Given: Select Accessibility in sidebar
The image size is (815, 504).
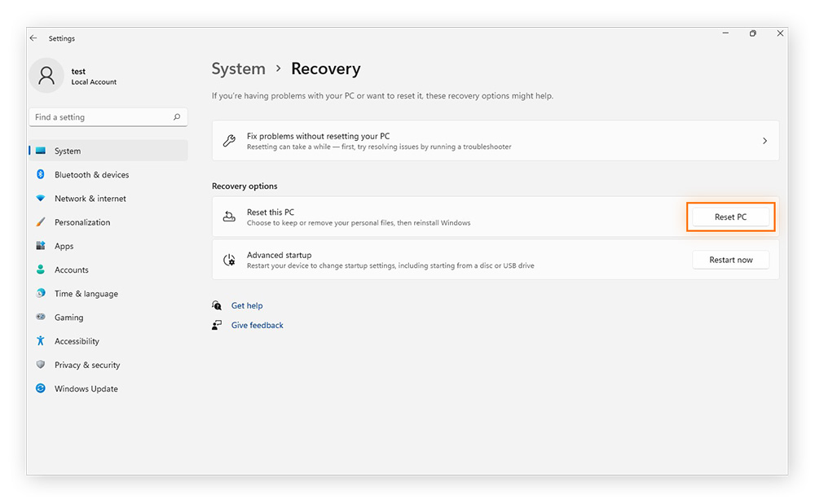Looking at the screenshot, I should click(x=108, y=341).
